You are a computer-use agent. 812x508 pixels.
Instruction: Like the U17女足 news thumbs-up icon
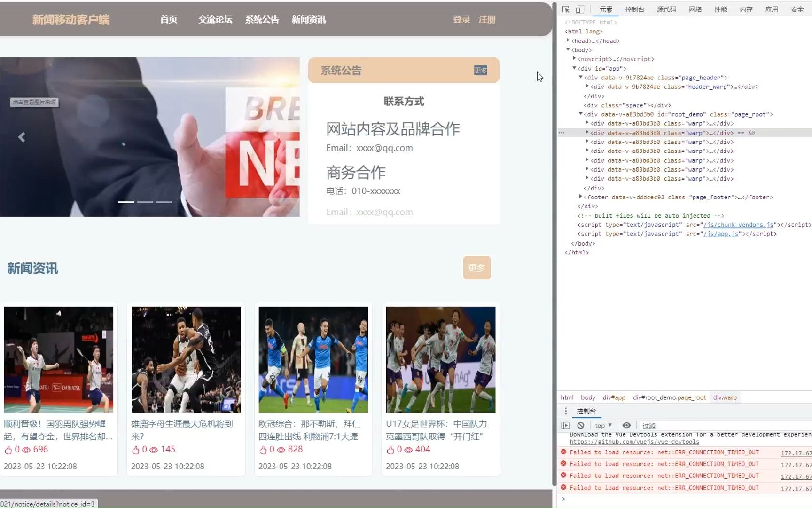(390, 450)
